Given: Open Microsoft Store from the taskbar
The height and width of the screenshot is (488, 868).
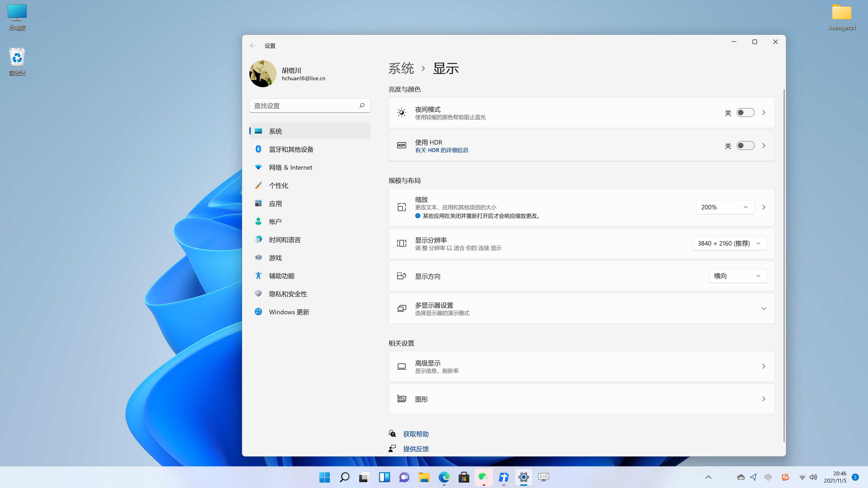Looking at the screenshot, I should [x=464, y=477].
